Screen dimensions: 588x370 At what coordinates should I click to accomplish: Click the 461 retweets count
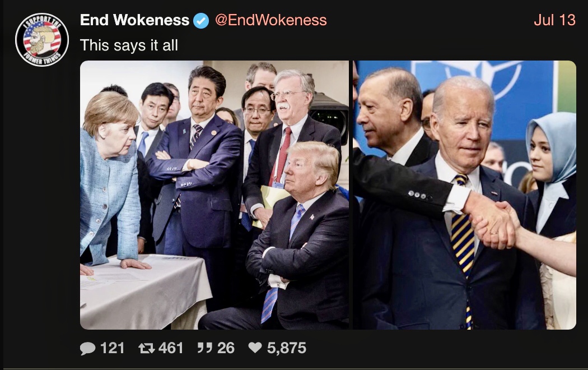tap(171, 348)
